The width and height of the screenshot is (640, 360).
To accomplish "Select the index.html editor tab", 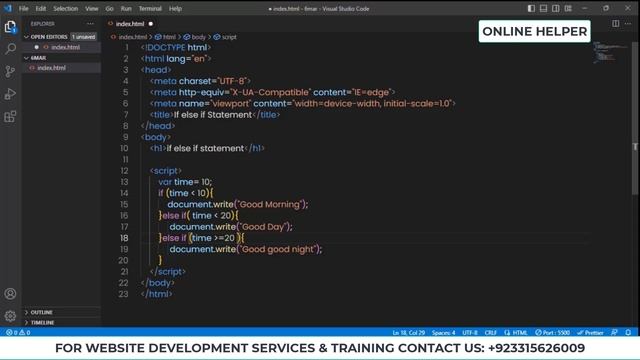I will (130, 24).
